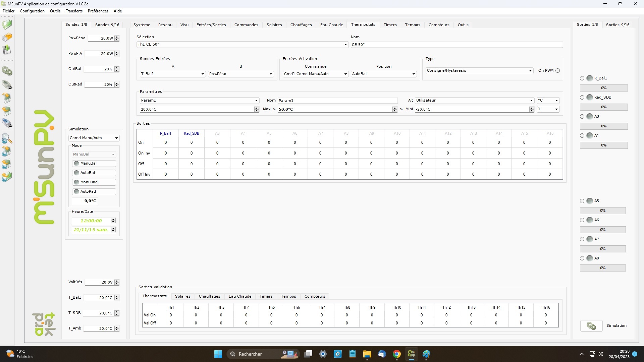This screenshot has height=362, width=644.
Task: Click the eraser icon in left toolbar
Action: point(7,37)
